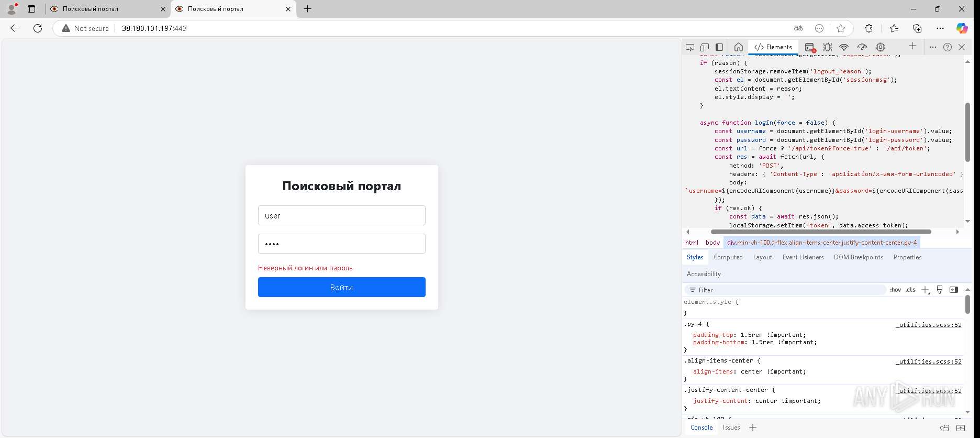980x438 pixels.
Task: Click the profile avatar icon in title bar
Action: coord(12,9)
